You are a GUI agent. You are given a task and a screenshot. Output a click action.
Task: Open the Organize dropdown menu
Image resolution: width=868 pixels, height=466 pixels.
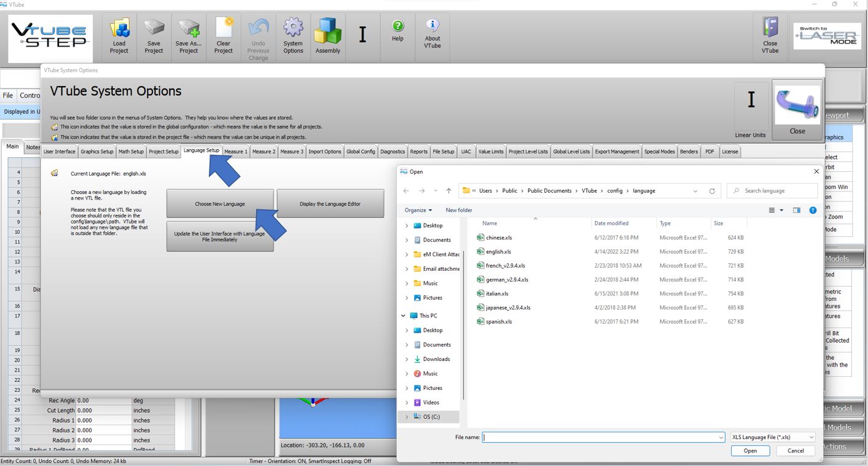[x=418, y=210]
